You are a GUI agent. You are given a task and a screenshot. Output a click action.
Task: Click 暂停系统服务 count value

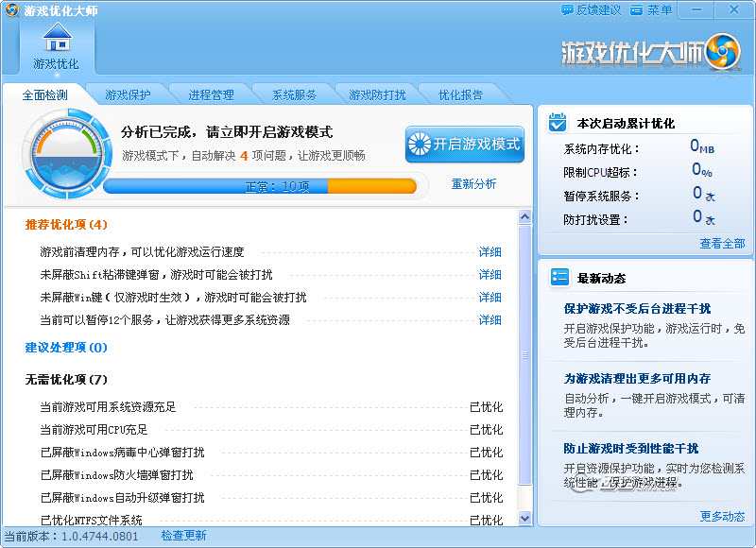pos(704,194)
